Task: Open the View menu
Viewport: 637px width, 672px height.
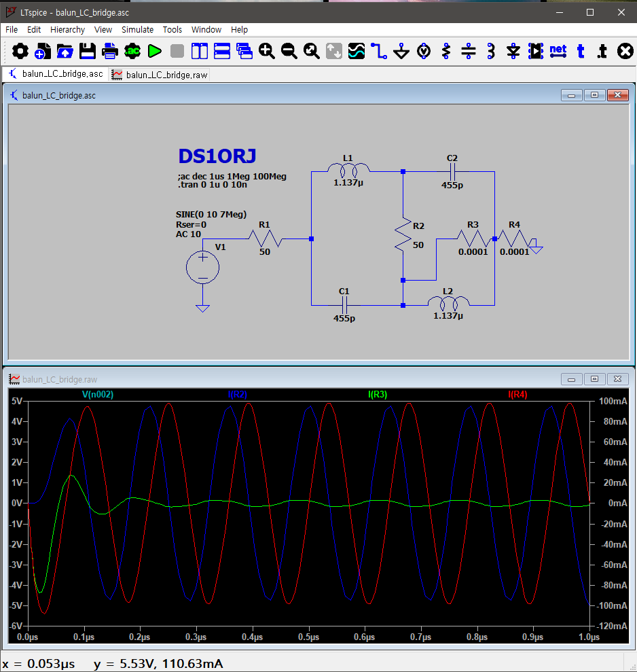Action: (x=103, y=30)
